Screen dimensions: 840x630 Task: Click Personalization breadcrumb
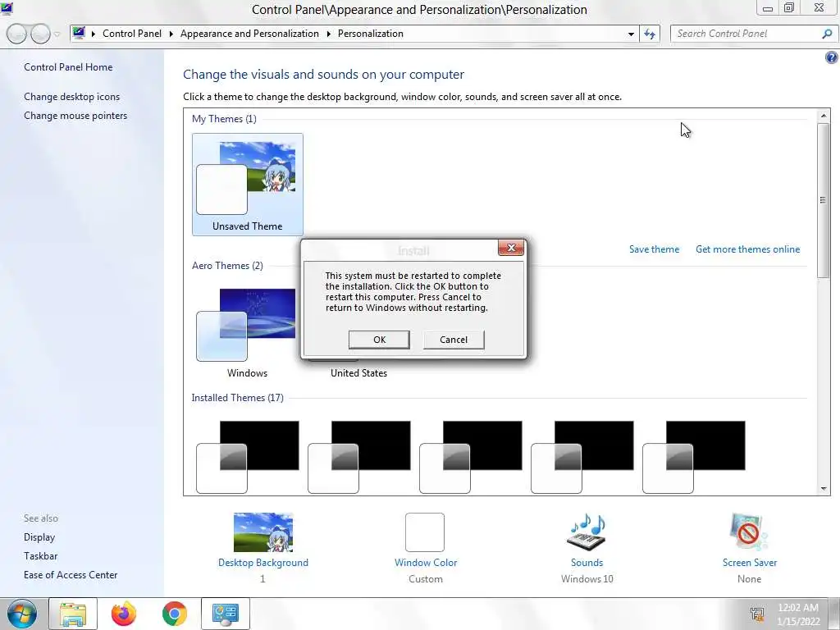[370, 34]
